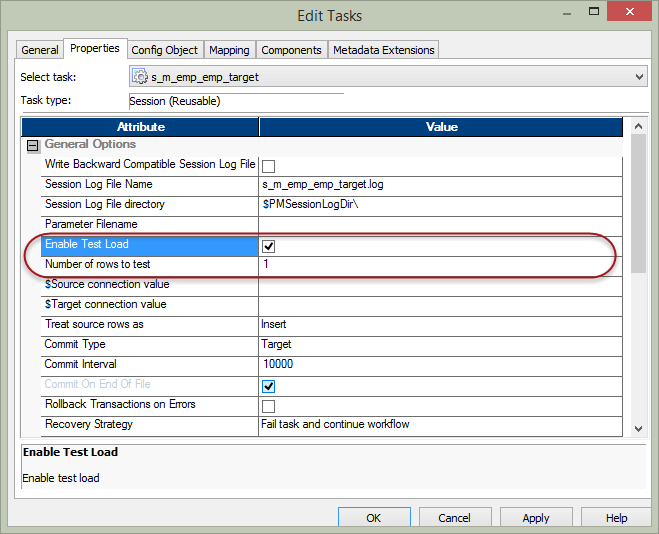Enable Write Backward Compatible Session Log File
The width and height of the screenshot is (659, 534).
tap(268, 165)
